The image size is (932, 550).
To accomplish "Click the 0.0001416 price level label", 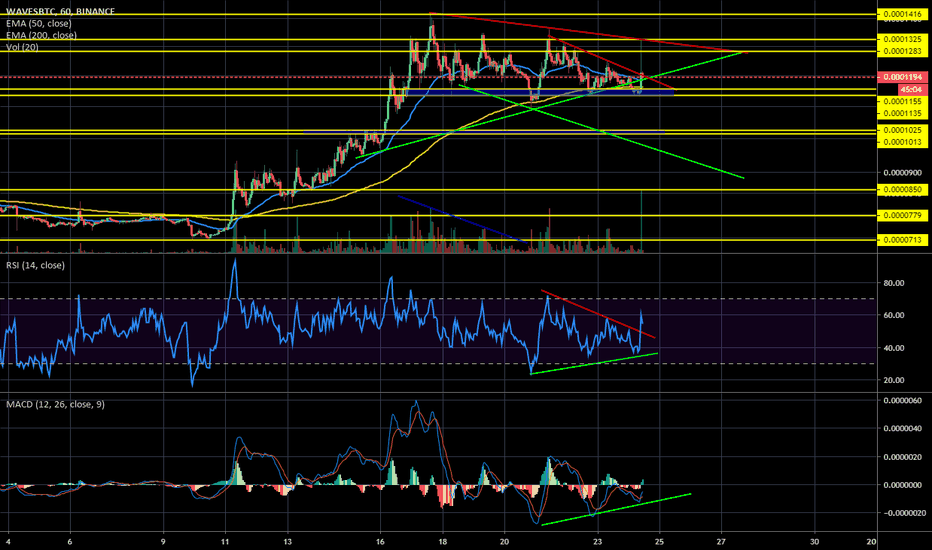I will pyautogui.click(x=902, y=14).
